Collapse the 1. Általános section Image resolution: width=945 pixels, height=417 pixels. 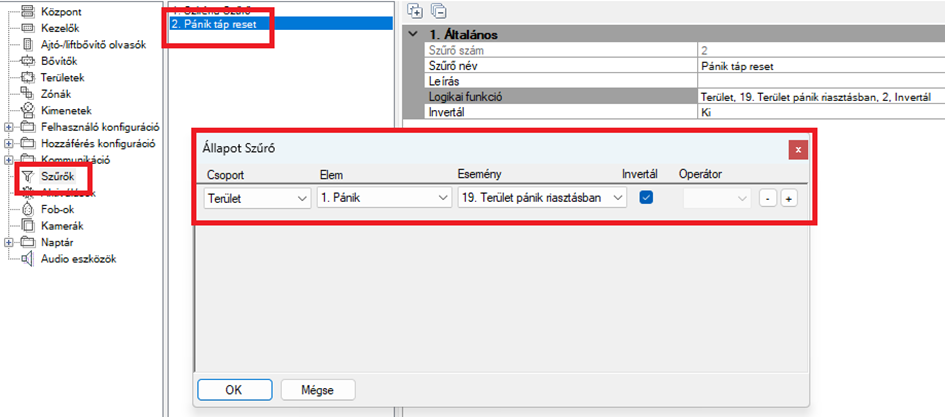click(415, 34)
